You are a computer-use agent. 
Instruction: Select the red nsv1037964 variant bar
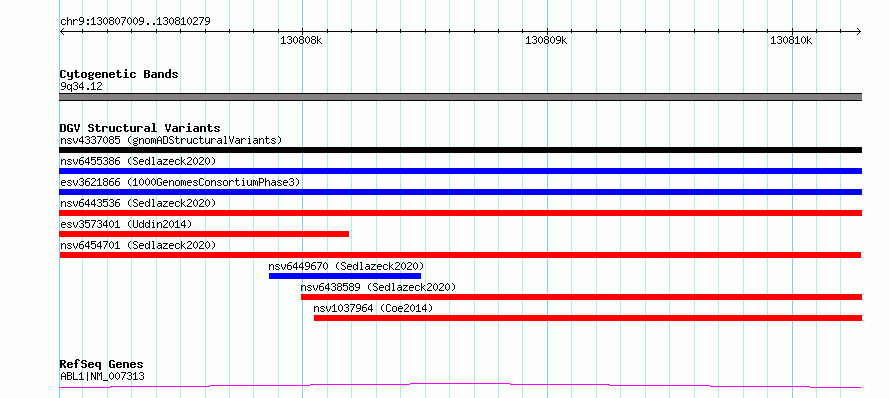tap(588, 318)
